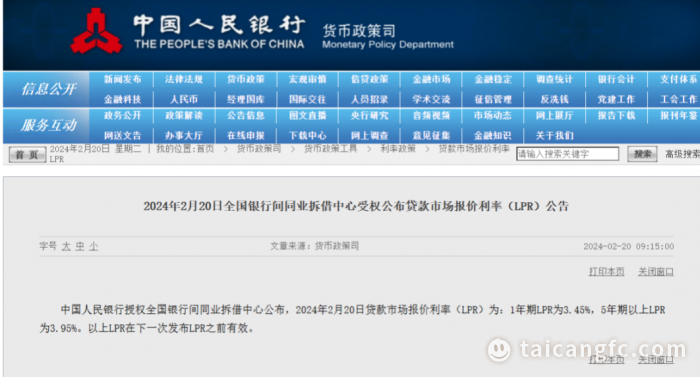Screen dimensions: 700x377
Task: Set font size to 大
Action: click(66, 247)
